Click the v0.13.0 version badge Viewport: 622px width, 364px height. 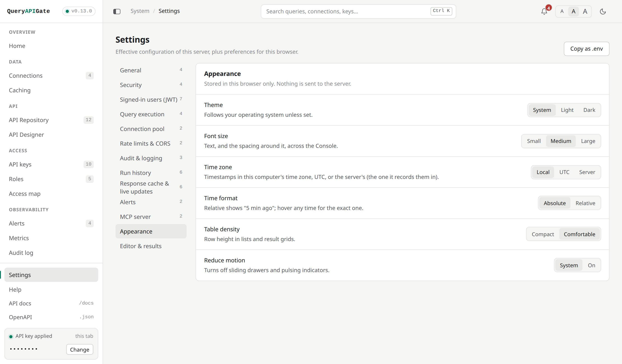coord(79,11)
